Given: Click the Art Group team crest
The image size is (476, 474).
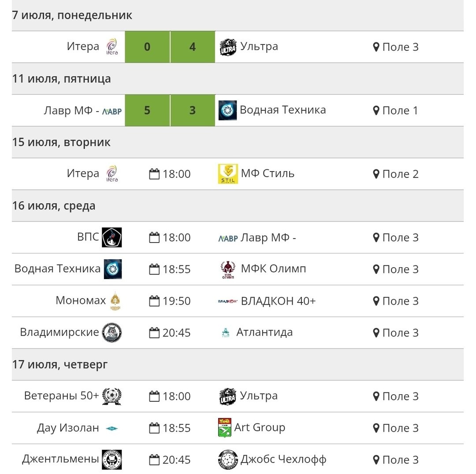Looking at the screenshot, I should pos(225,428).
